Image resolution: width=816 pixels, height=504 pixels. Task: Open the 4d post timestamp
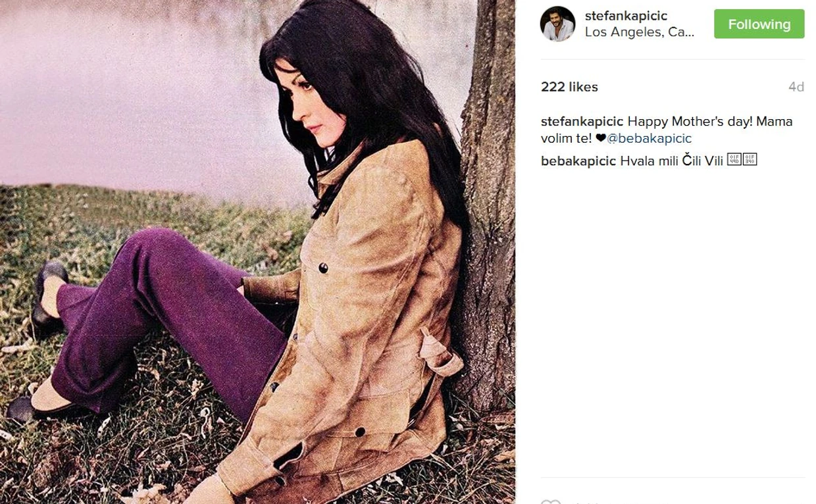[x=796, y=87]
